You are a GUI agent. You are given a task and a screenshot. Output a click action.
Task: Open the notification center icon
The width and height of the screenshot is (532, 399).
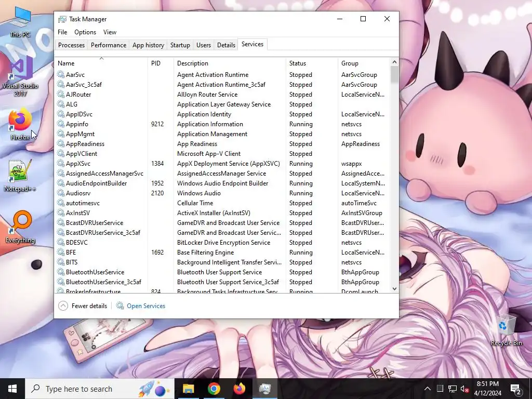pos(516,389)
